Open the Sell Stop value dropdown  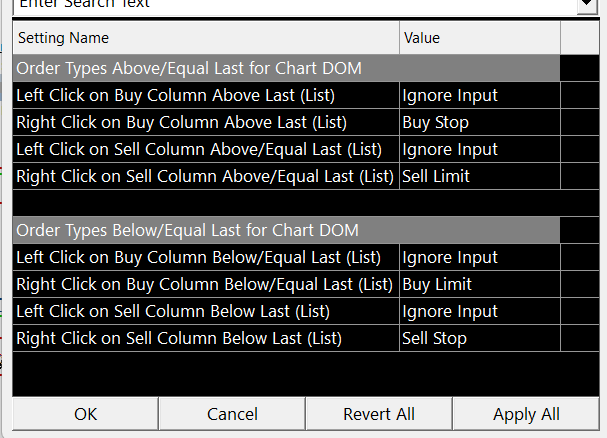479,339
